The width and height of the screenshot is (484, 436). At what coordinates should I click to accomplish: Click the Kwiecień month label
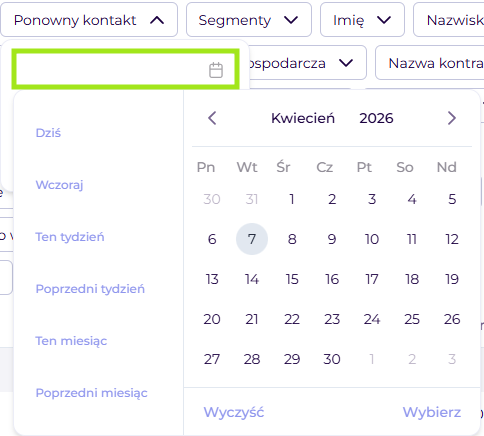coord(303,118)
